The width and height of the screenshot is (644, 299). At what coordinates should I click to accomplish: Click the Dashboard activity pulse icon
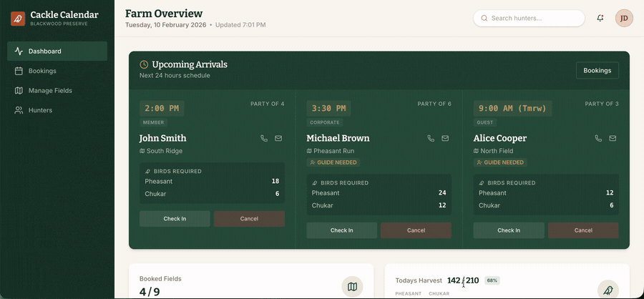click(x=19, y=52)
